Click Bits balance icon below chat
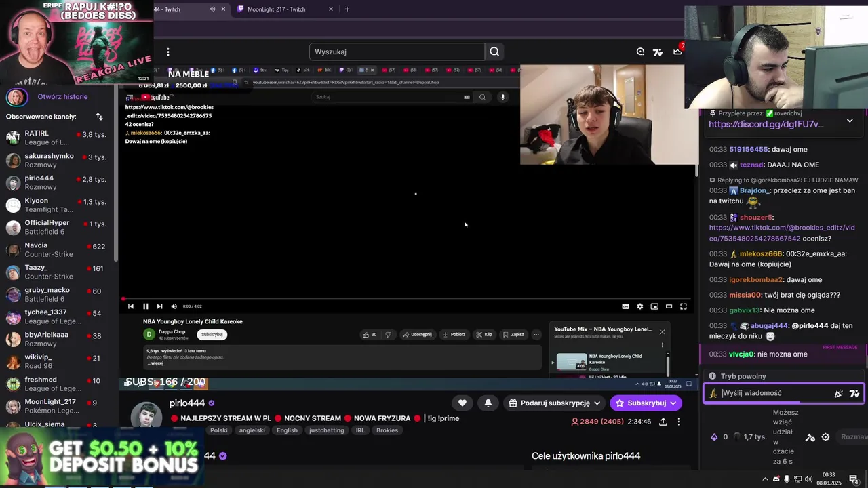868x488 pixels. (x=713, y=437)
